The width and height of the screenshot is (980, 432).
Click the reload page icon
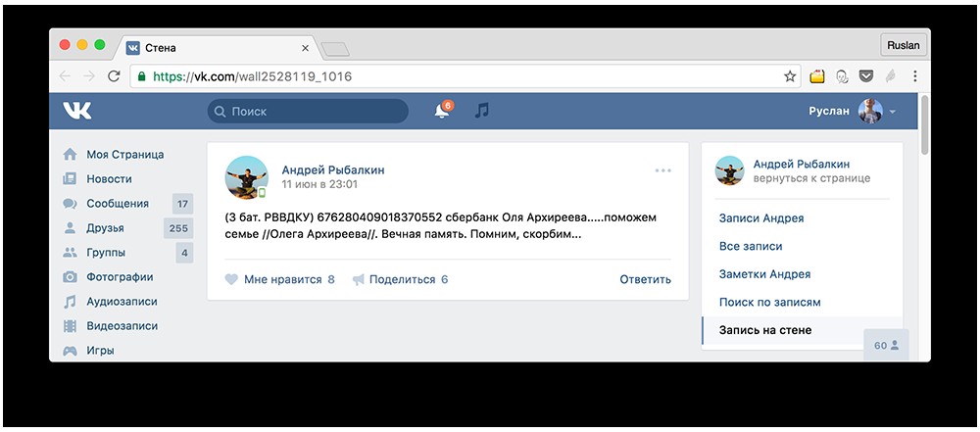tap(114, 76)
